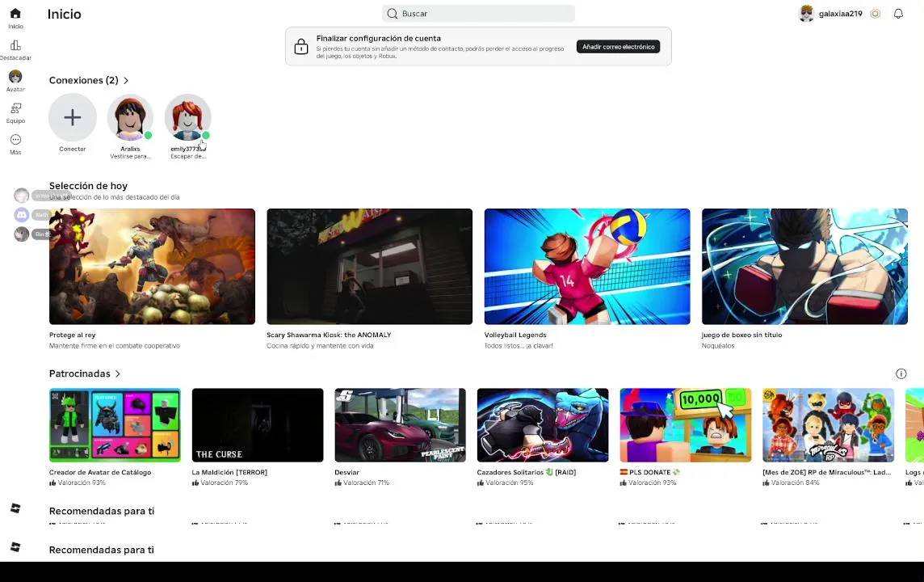Open Protege al rey thumbnail
924x582 pixels.
[152, 267]
